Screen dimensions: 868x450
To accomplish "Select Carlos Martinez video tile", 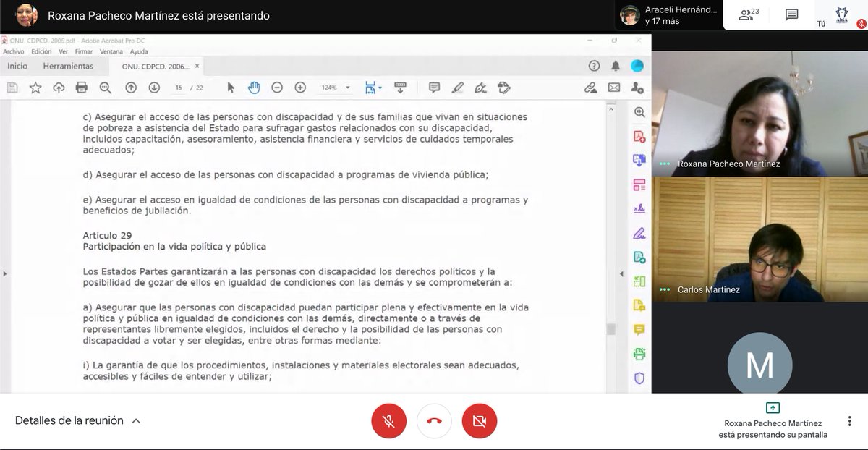I will tap(759, 239).
